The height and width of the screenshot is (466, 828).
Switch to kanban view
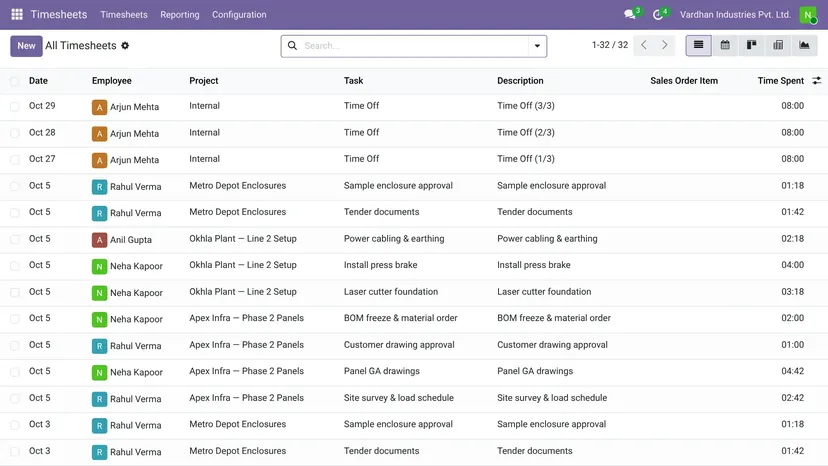(751, 45)
